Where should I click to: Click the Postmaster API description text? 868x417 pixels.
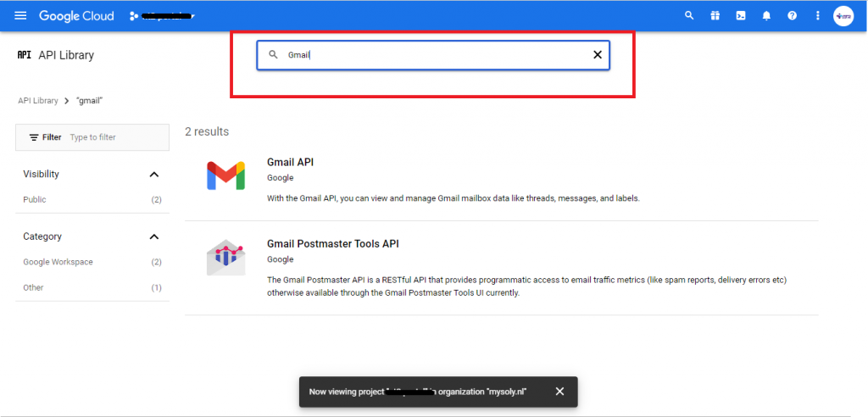point(526,286)
